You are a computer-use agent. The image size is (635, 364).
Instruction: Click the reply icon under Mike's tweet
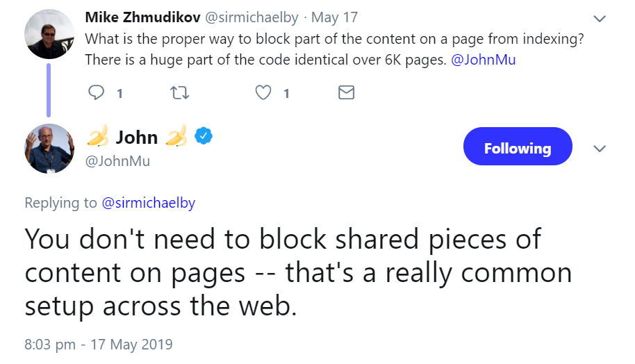[x=97, y=92]
